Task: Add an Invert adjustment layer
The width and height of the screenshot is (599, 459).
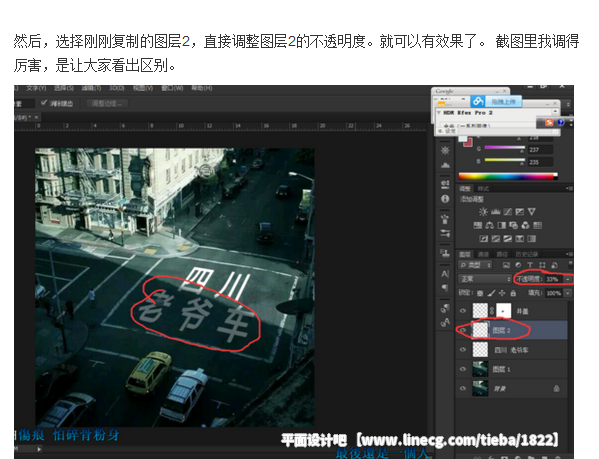Action: 484,239
